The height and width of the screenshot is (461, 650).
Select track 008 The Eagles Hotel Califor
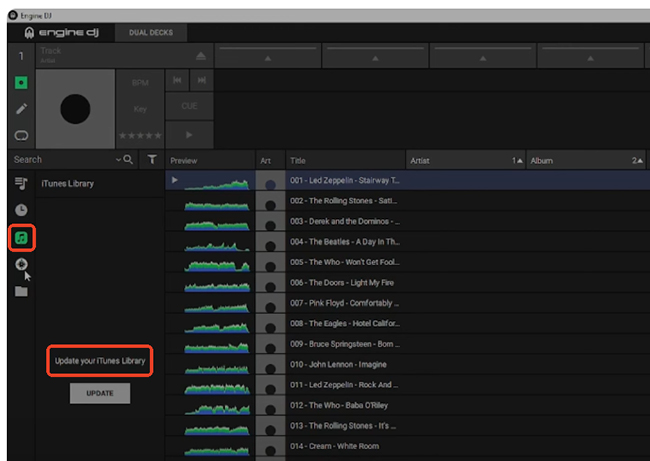tap(407, 323)
